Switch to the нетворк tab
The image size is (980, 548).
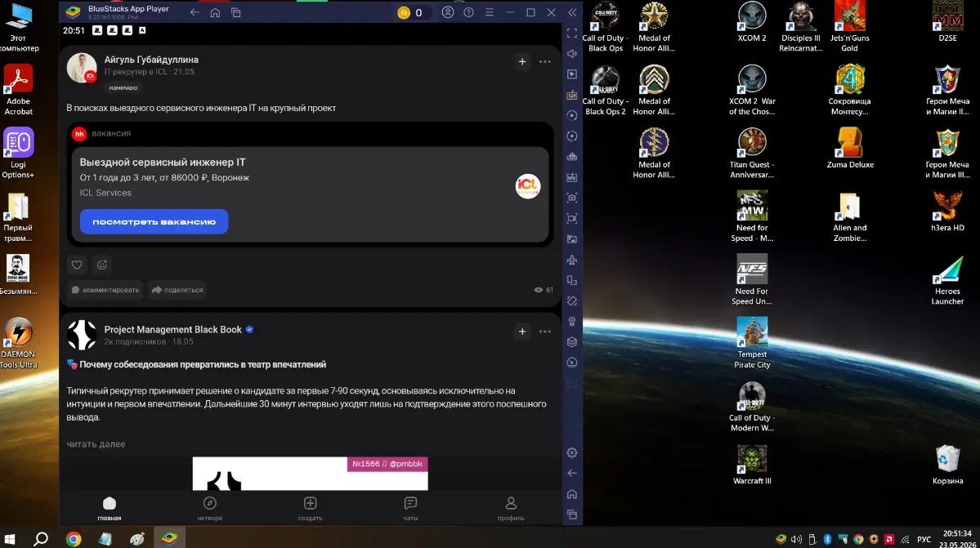pyautogui.click(x=210, y=508)
